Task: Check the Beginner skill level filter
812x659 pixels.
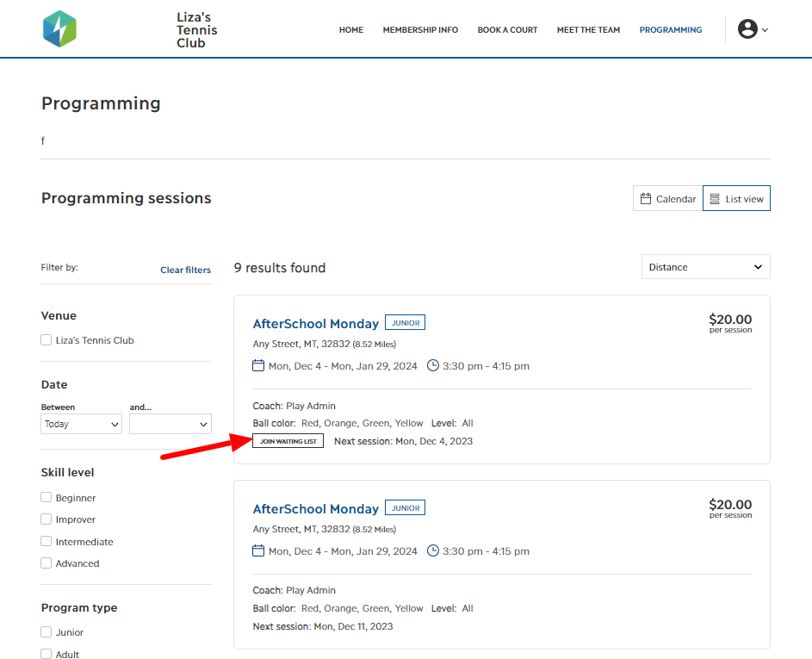Action: pyautogui.click(x=46, y=497)
